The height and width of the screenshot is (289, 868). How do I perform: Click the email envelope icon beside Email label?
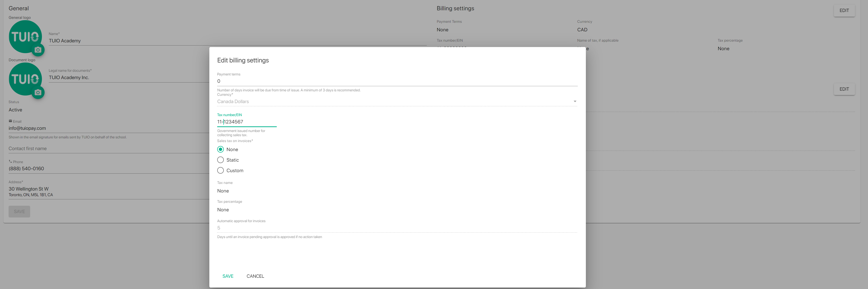(11, 121)
